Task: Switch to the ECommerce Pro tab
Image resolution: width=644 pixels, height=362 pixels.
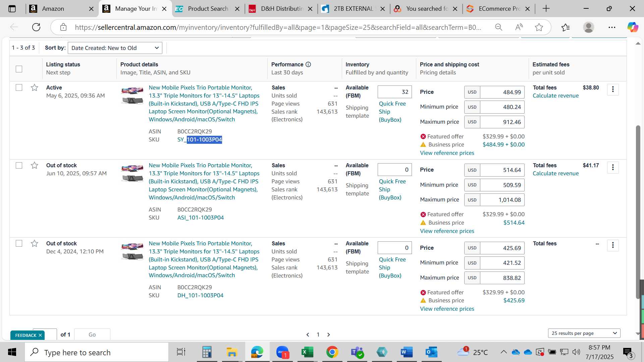Action: tap(499, 9)
